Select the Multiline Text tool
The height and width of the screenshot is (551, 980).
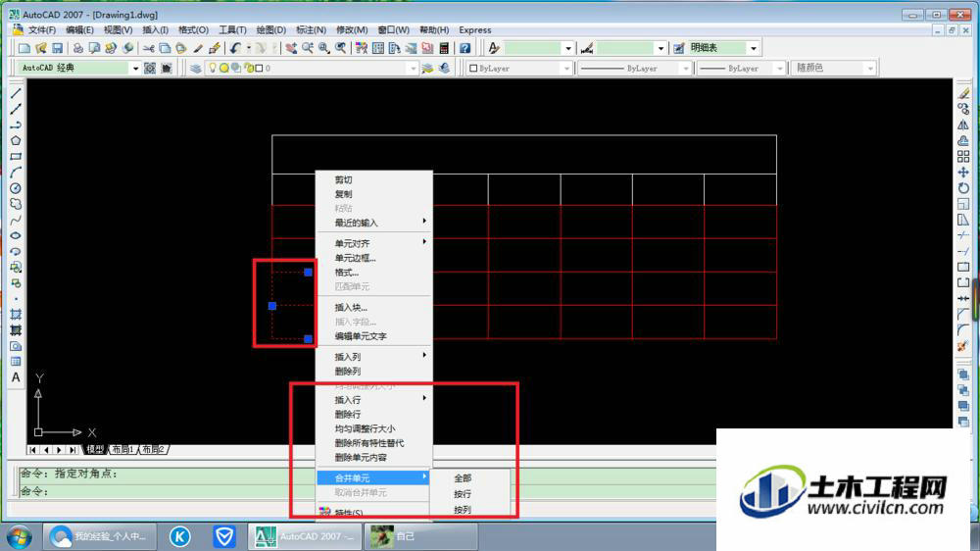coord(16,377)
